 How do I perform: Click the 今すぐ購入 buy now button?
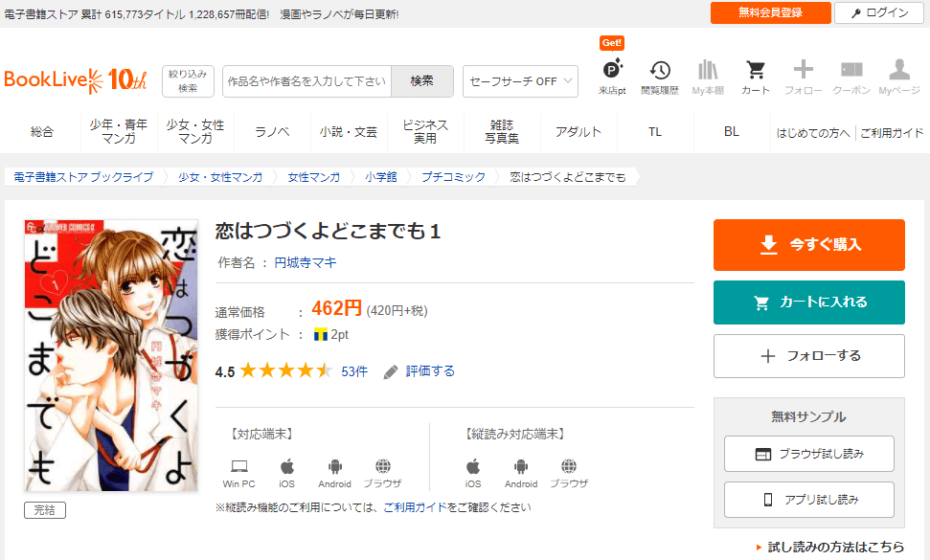808,245
